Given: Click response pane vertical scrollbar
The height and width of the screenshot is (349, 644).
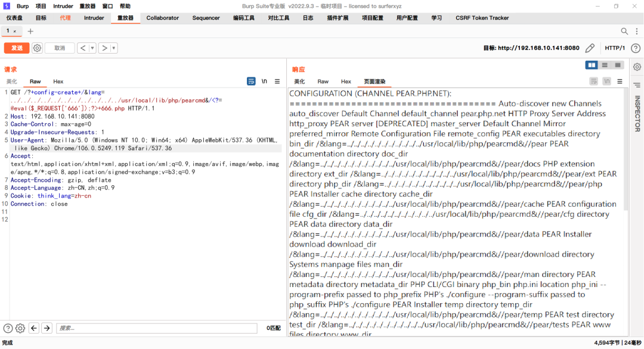Looking at the screenshot, I should click(626, 149).
